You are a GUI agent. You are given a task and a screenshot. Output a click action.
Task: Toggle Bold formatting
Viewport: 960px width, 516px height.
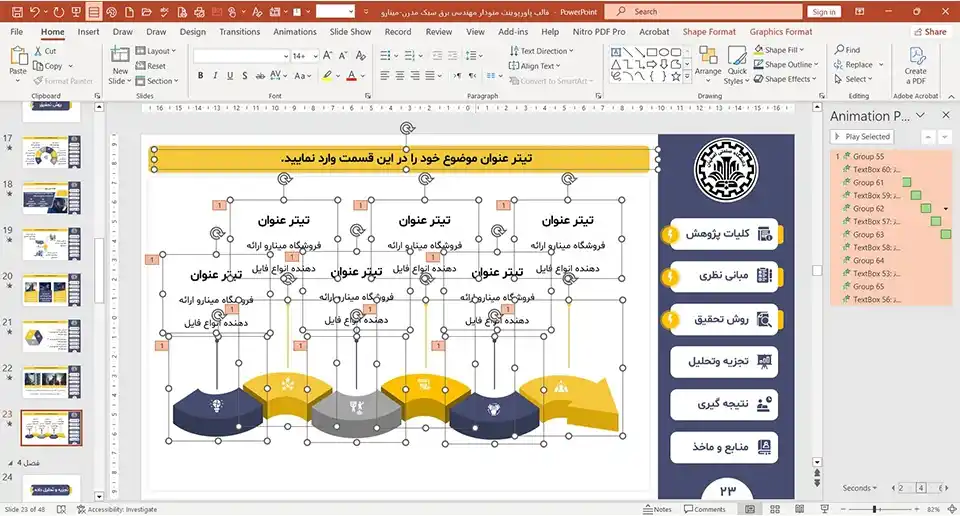tap(200, 75)
